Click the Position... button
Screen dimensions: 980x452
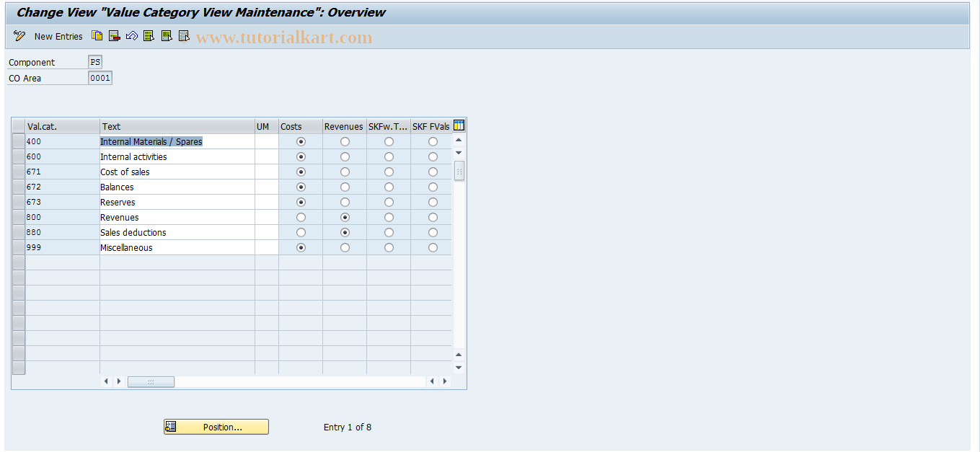click(216, 427)
